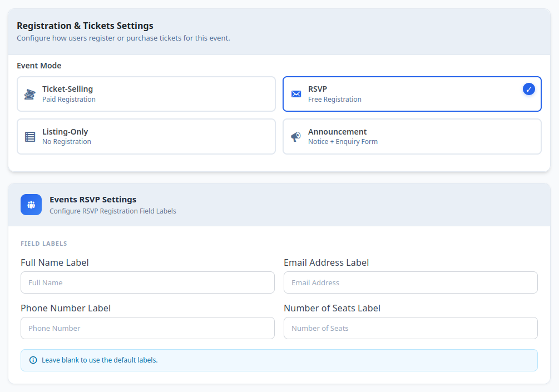Focus the Full Name label input
This screenshot has height=392, width=559.
tap(147, 282)
